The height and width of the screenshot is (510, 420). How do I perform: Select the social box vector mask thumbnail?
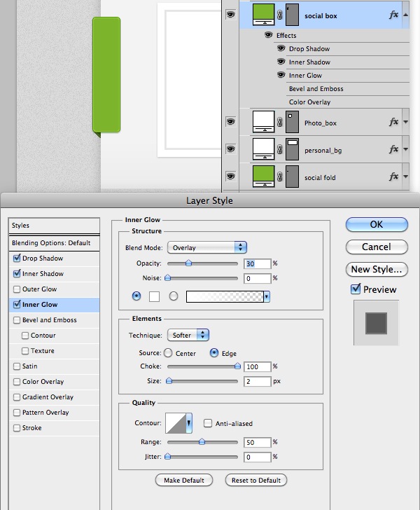[292, 14]
